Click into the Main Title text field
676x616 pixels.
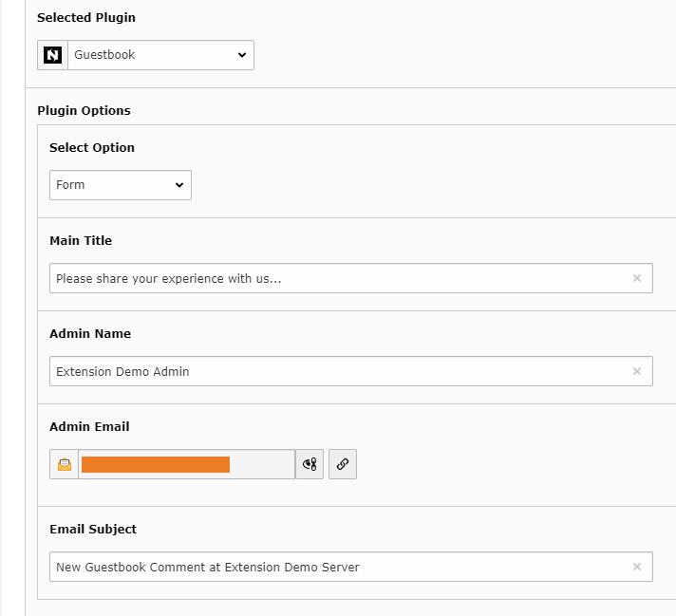click(x=337, y=278)
